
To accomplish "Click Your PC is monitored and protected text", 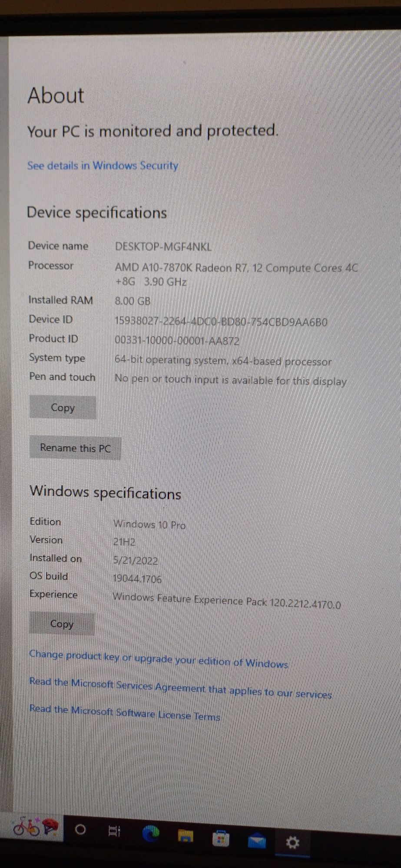I will [152, 131].
